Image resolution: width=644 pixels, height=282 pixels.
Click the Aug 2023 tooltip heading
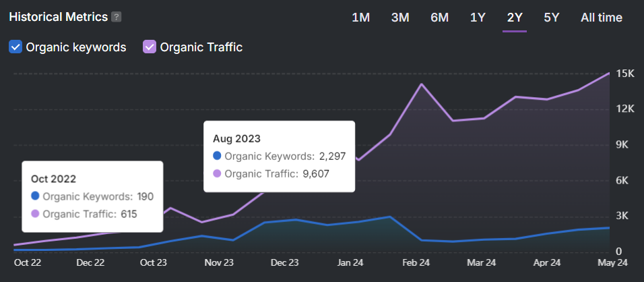point(236,138)
